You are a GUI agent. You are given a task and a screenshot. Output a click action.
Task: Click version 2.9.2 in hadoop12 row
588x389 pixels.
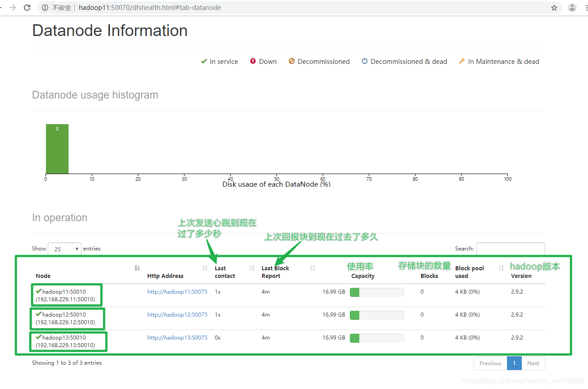point(517,315)
